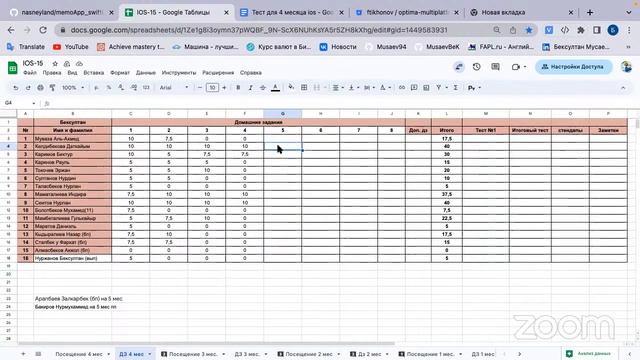Switch to the Новая вкладка browser tab
The height and width of the screenshot is (360, 640).
503,12
